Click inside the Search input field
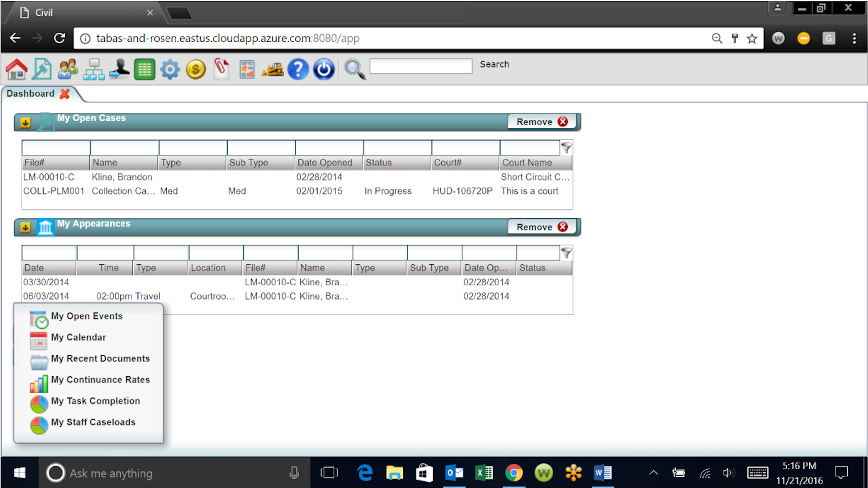The width and height of the screenshot is (868, 488). (x=419, y=66)
